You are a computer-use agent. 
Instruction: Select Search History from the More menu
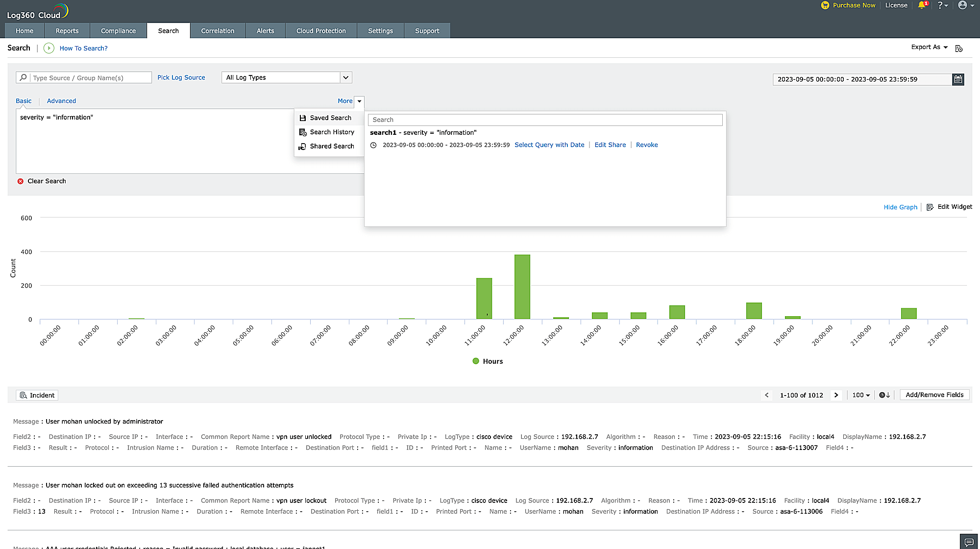tap(332, 132)
